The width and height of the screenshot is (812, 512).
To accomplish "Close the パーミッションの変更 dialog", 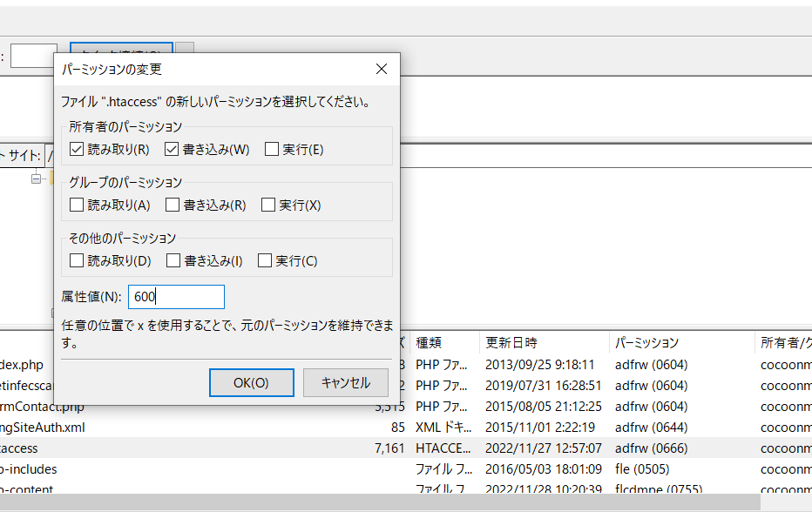I will 382,69.
